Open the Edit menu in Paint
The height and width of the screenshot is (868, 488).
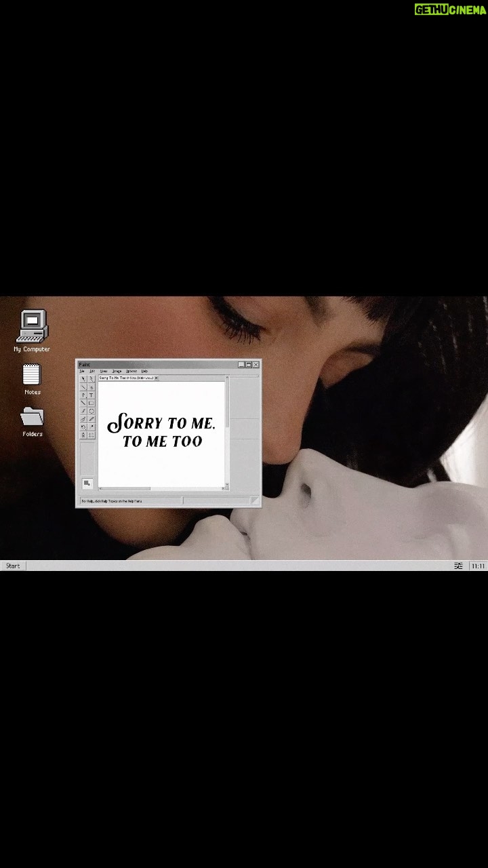[x=92, y=371]
